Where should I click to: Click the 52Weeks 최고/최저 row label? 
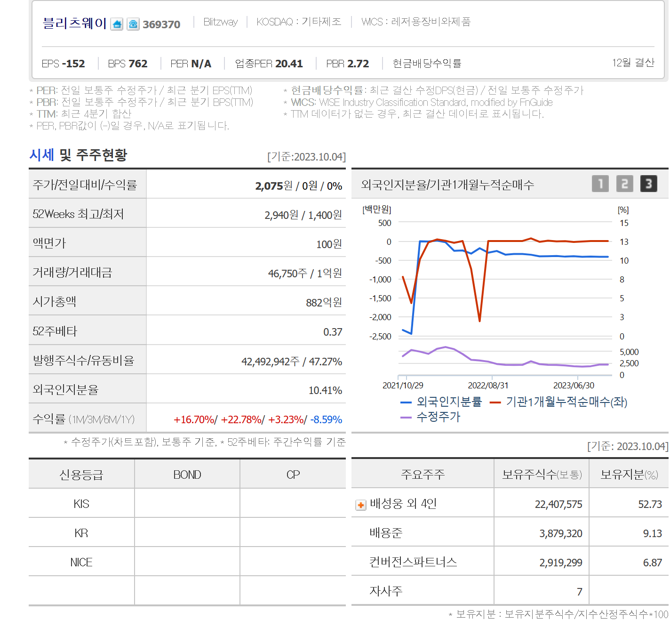(x=78, y=214)
